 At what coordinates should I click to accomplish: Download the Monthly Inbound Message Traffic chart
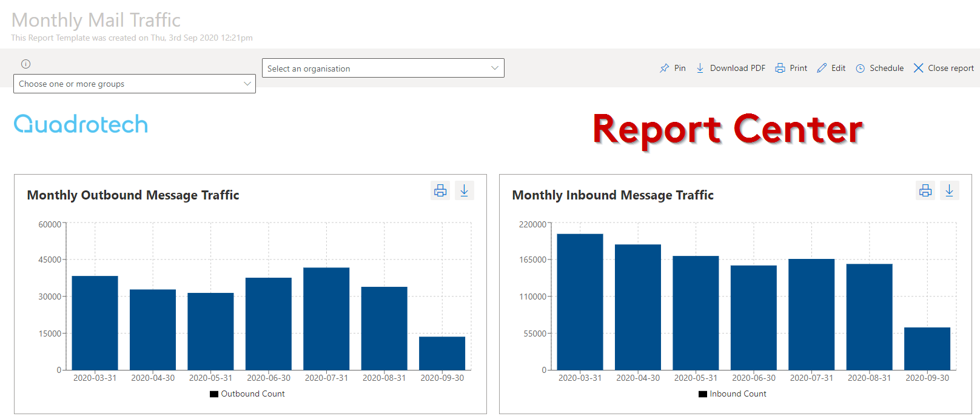coord(949,190)
